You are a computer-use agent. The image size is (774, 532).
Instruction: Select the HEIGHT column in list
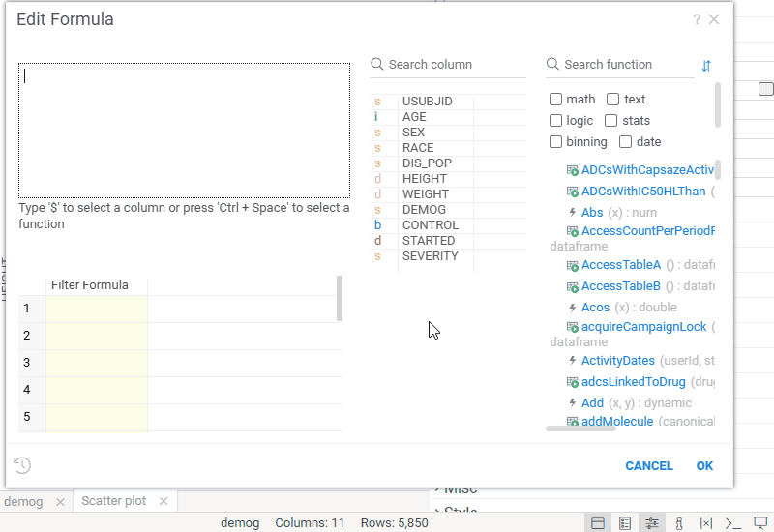coord(424,179)
